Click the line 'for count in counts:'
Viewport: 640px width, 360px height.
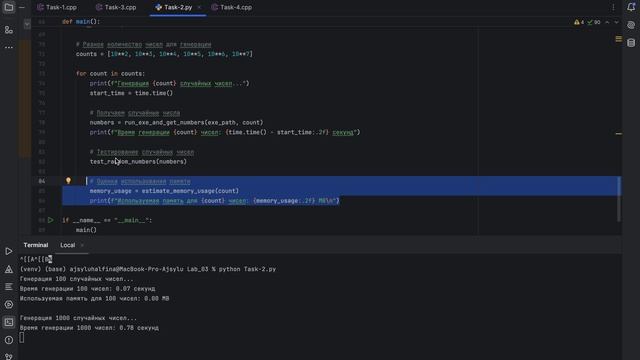tap(110, 73)
